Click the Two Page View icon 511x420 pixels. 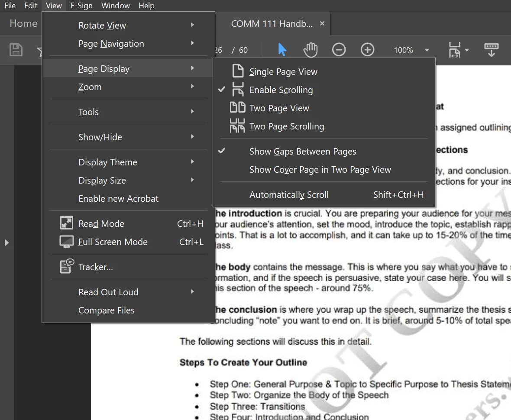click(x=238, y=107)
